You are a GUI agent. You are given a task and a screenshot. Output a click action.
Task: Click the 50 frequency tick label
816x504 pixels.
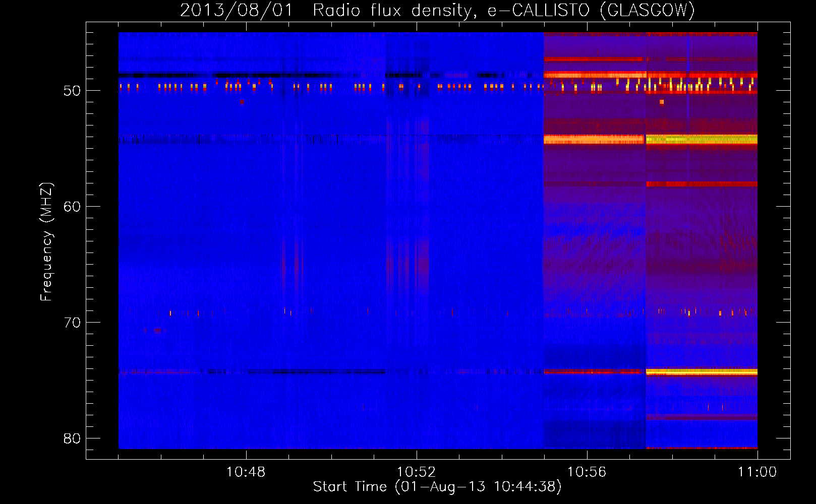pyautogui.click(x=72, y=91)
